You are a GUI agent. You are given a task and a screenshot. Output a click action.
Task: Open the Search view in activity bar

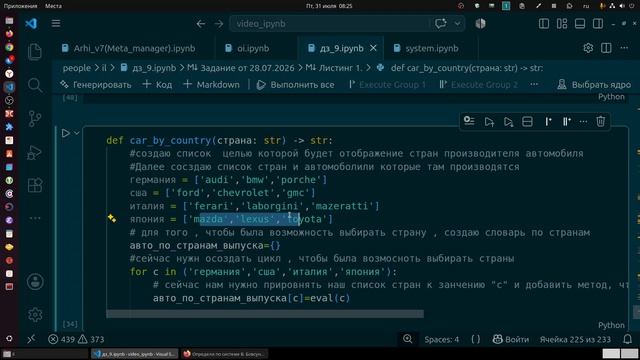(35, 85)
